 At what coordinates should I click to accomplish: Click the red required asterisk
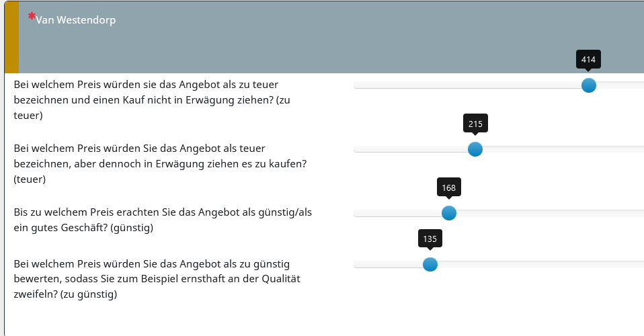[32, 16]
